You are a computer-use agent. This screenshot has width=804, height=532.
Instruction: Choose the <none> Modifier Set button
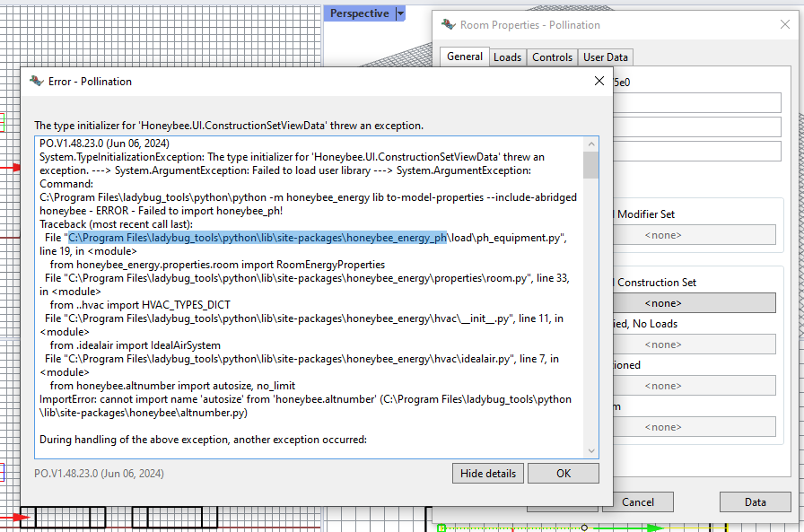coord(695,235)
